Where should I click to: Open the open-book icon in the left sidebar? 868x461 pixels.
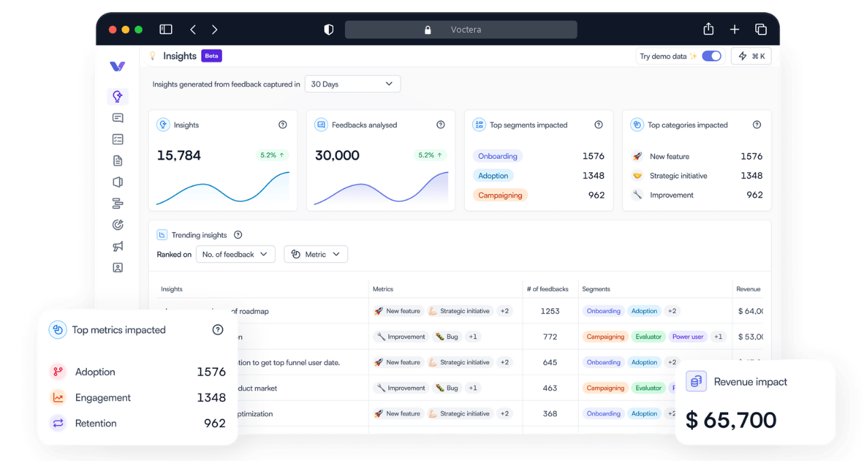tap(117, 182)
